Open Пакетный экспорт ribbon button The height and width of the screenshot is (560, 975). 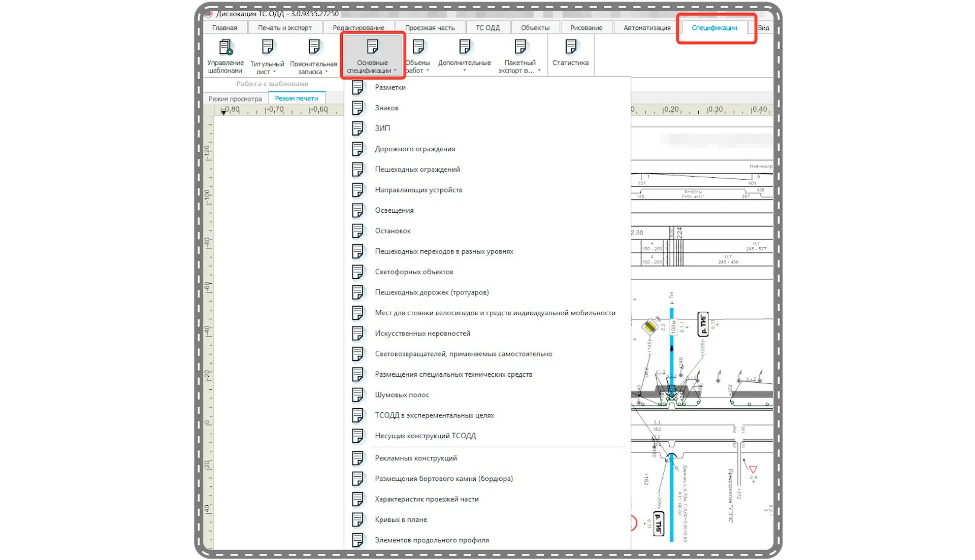[519, 56]
